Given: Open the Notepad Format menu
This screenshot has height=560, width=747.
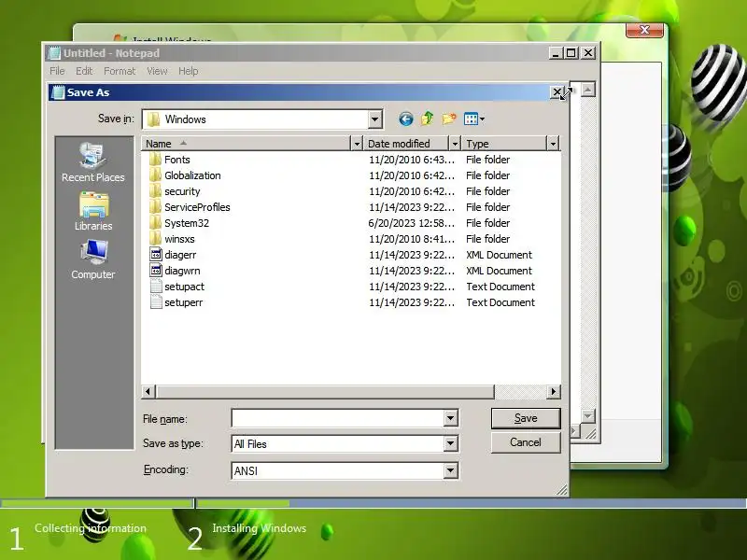Looking at the screenshot, I should point(120,71).
